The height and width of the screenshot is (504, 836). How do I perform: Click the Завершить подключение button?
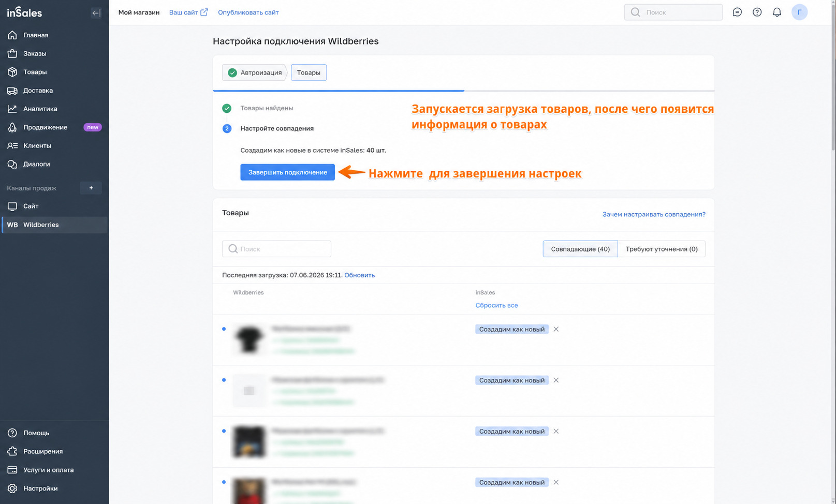click(x=287, y=172)
